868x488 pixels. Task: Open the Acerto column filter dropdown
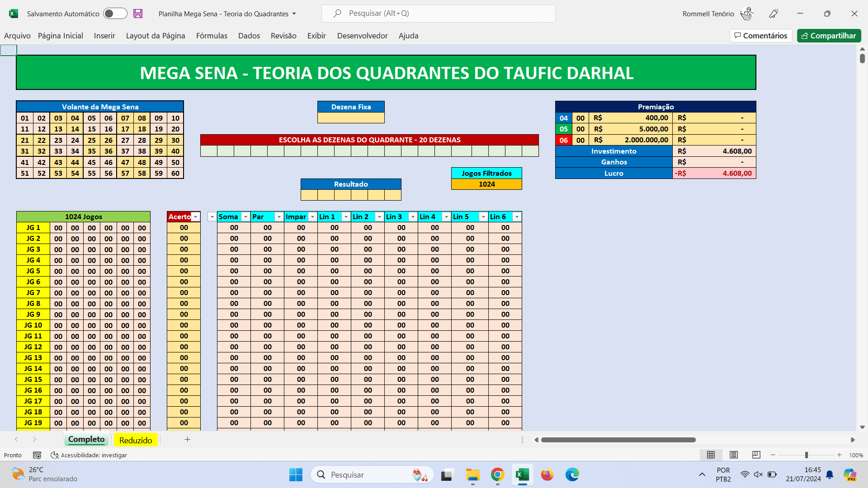click(x=195, y=217)
